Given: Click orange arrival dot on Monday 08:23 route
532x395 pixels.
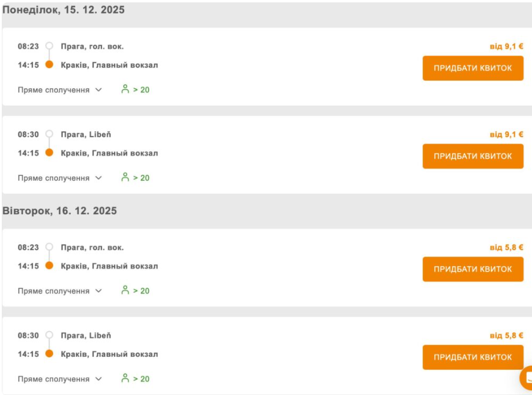Looking at the screenshot, I should pyautogui.click(x=50, y=64).
